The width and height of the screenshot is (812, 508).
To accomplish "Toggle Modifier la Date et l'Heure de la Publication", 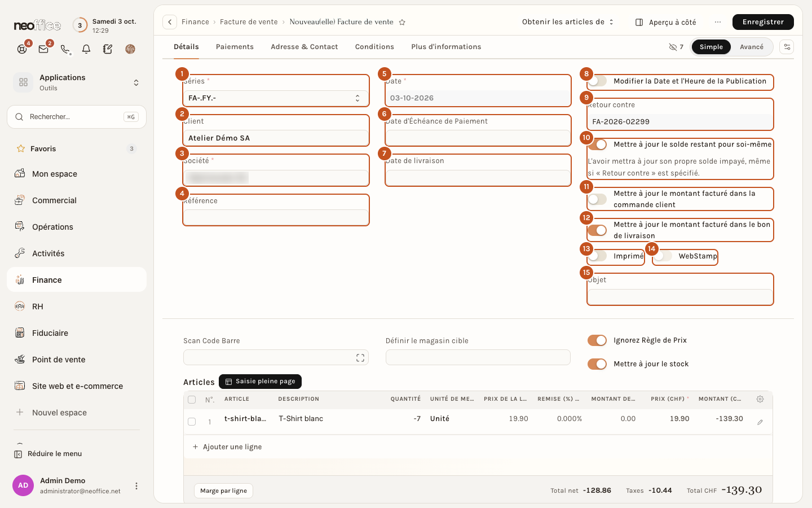I will click(x=597, y=81).
